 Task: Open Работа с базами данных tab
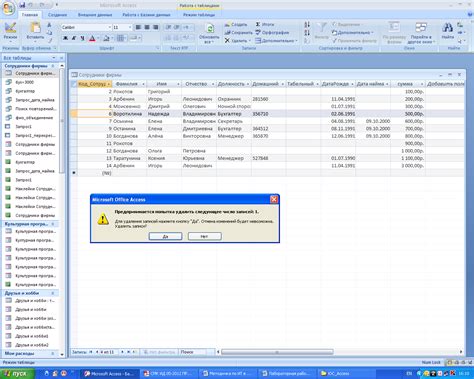146,15
